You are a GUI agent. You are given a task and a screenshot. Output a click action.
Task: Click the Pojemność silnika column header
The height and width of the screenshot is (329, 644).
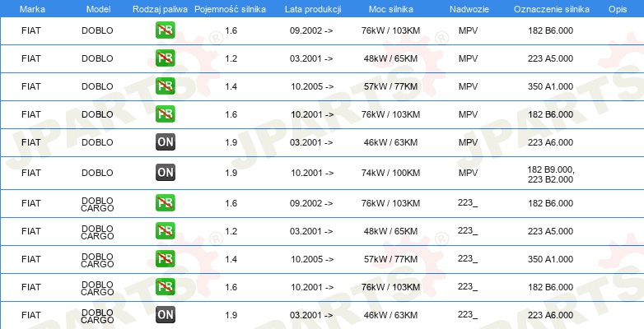(x=230, y=9)
